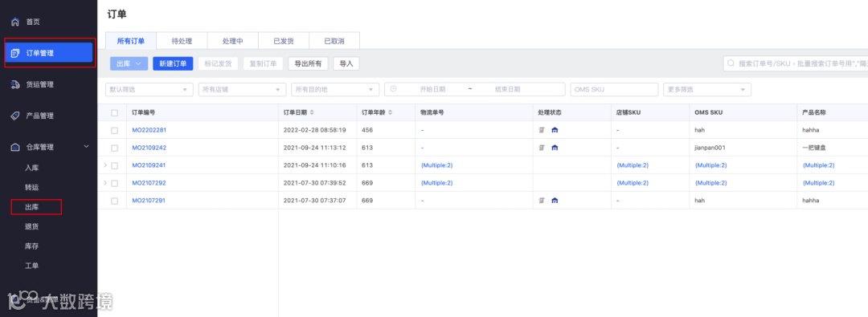Screen dimensions: 868x317
Task: Open order link MO2107292
Action: click(149, 183)
